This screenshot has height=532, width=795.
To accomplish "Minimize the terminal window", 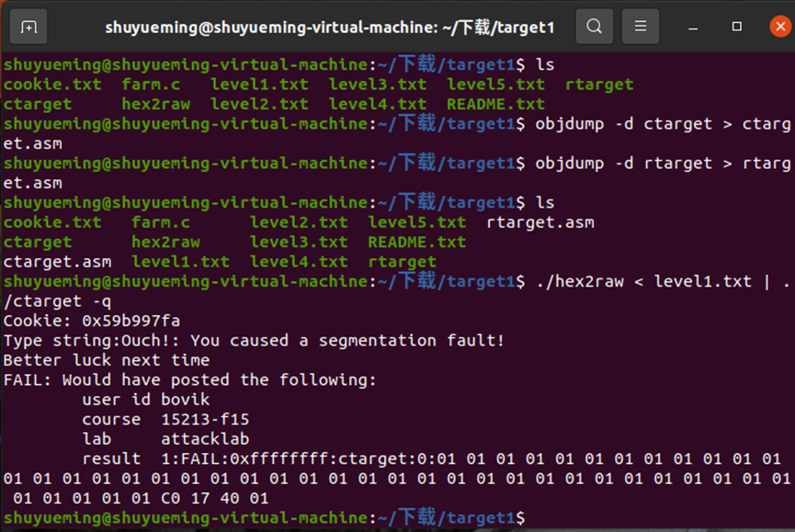I will click(695, 27).
